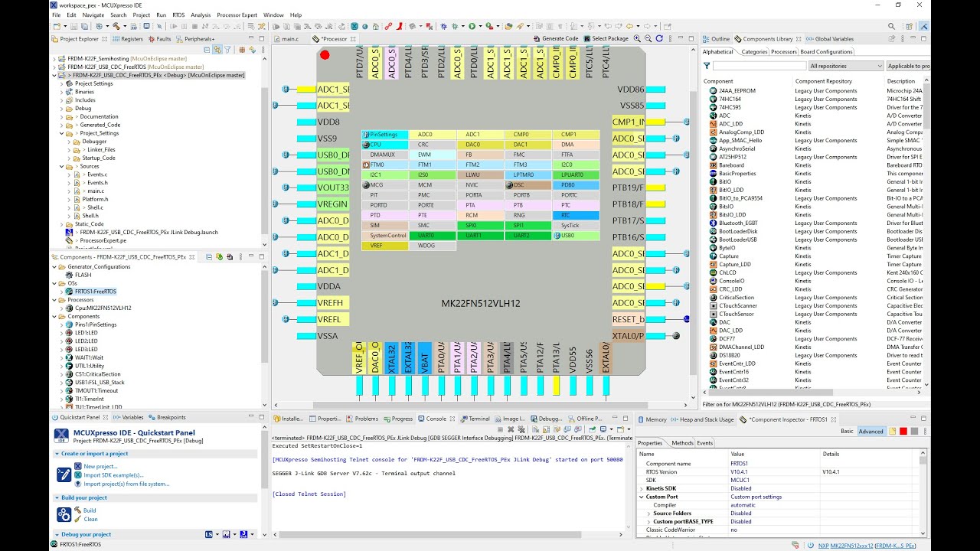This screenshot has height=551, width=980.
Task: Open the Heap and Stack Usage tab
Action: tap(702, 419)
